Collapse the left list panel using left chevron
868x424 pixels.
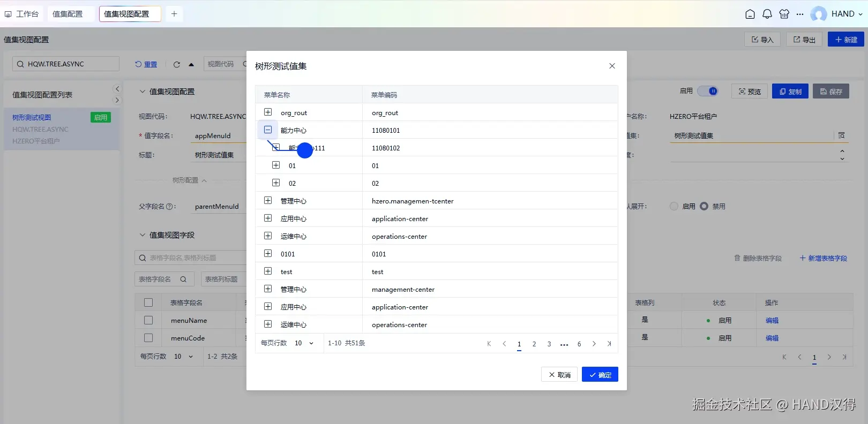(117, 89)
